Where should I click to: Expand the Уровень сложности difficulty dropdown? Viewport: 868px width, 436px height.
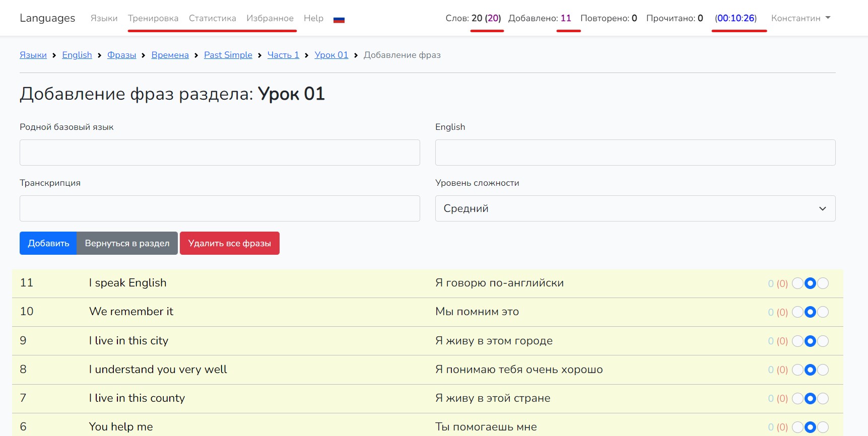tap(635, 208)
